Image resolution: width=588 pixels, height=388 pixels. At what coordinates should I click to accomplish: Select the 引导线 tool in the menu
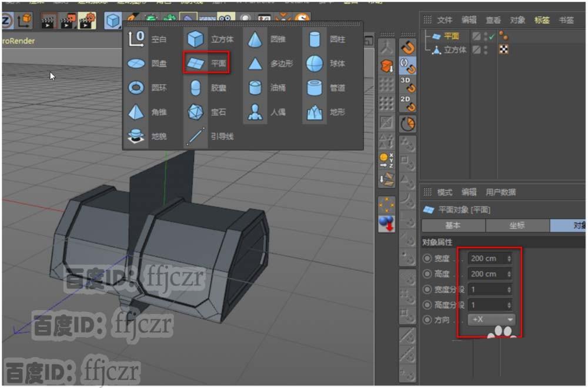click(196, 136)
